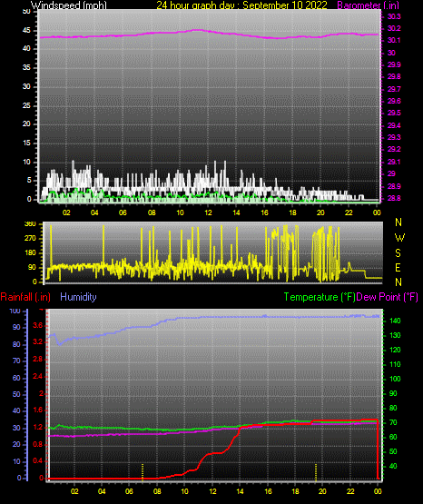Click the Rainfall (.in) legend label
The image size is (423, 504).
[25, 297]
